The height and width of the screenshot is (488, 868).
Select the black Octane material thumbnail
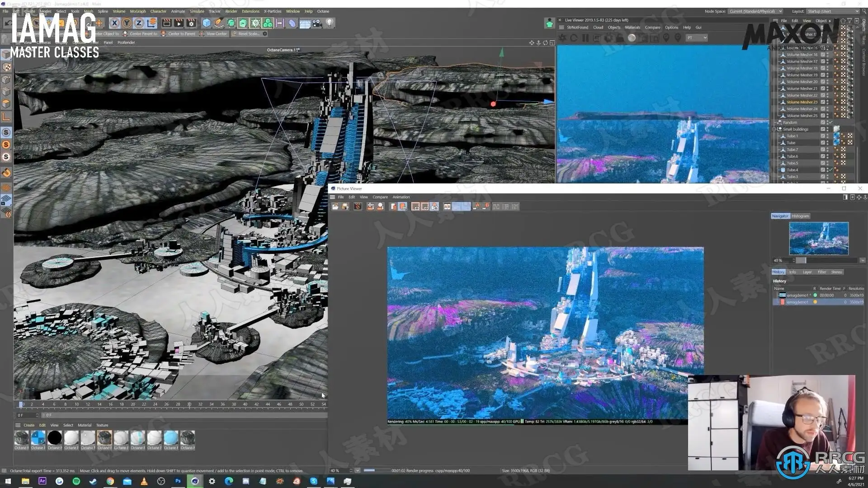click(55, 437)
